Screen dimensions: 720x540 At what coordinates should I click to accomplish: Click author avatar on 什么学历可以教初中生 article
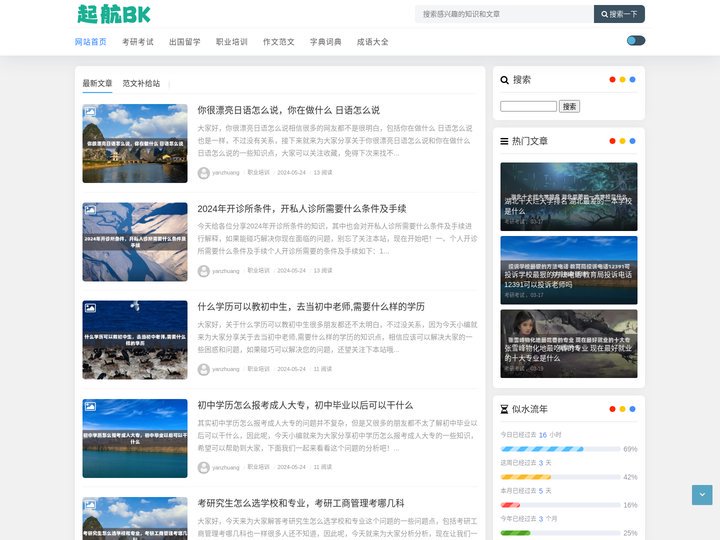click(203, 370)
